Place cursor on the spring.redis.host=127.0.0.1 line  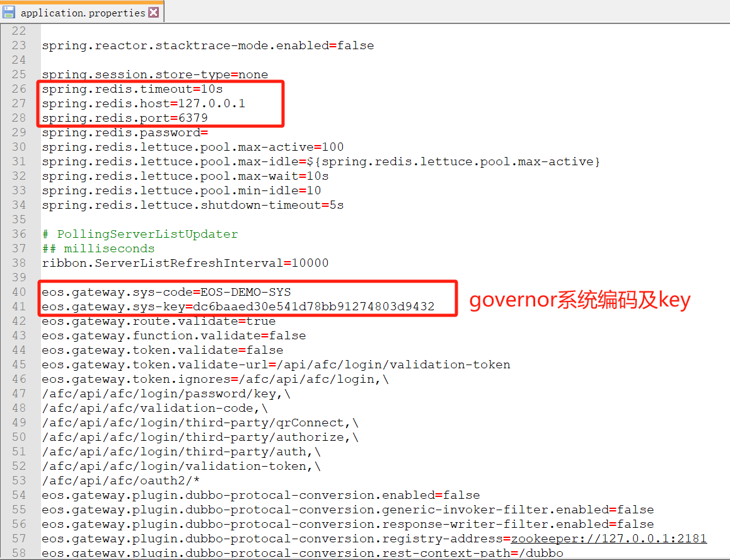pos(143,103)
